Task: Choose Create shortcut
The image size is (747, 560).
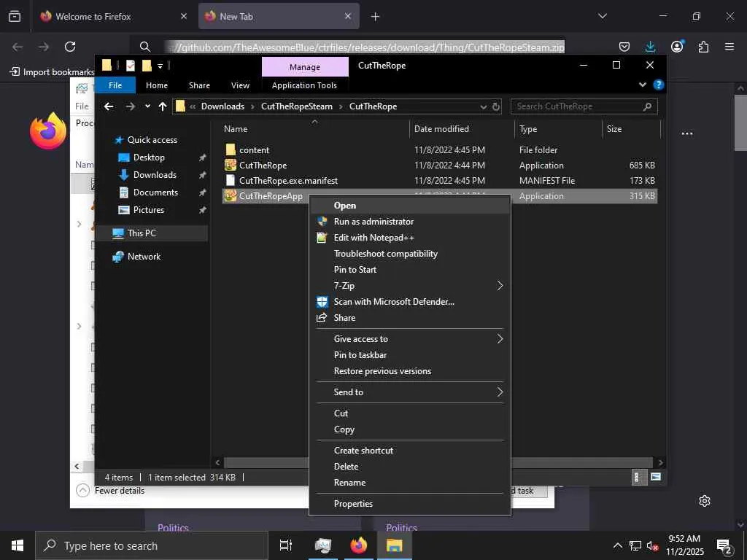Action: 410,451
